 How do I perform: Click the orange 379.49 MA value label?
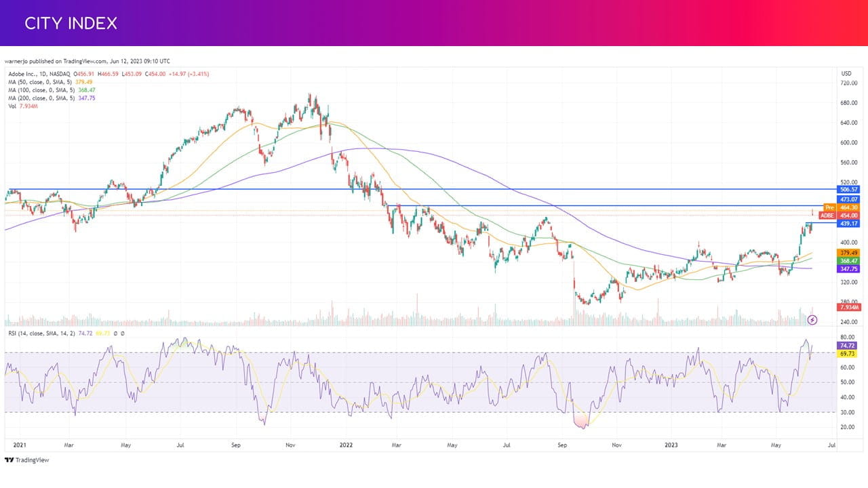click(849, 252)
